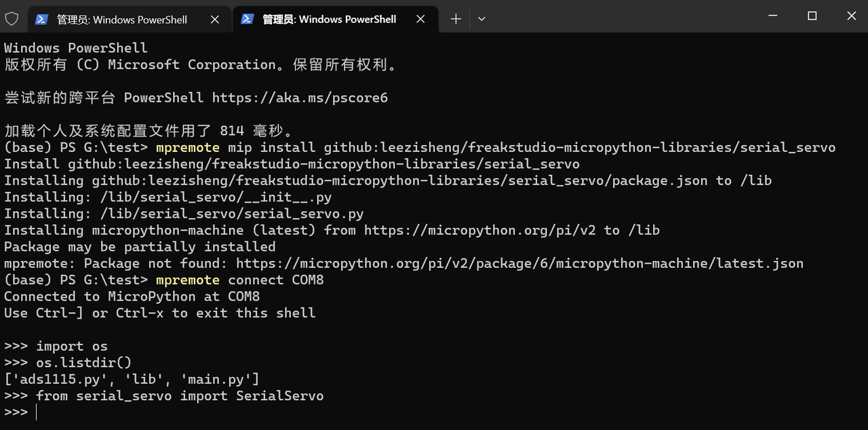Click the PowerShell icon on the first tab
The height and width of the screenshot is (430, 868).
(41, 19)
